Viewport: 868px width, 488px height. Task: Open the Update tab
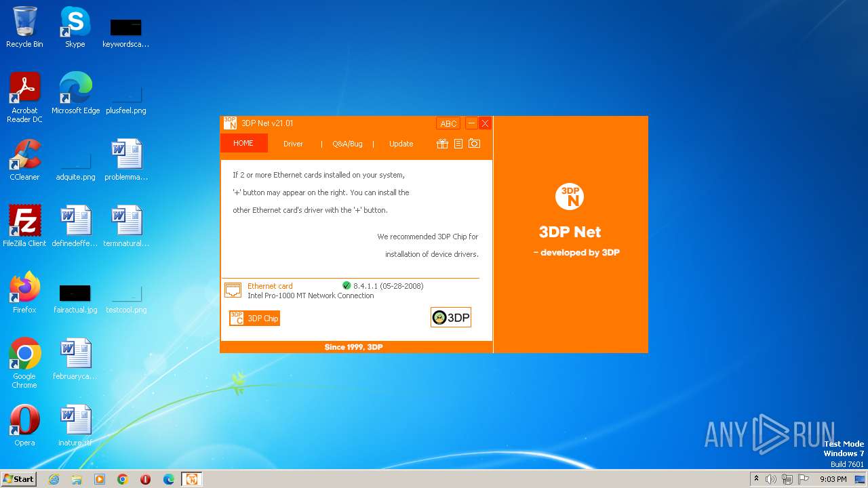[401, 144]
